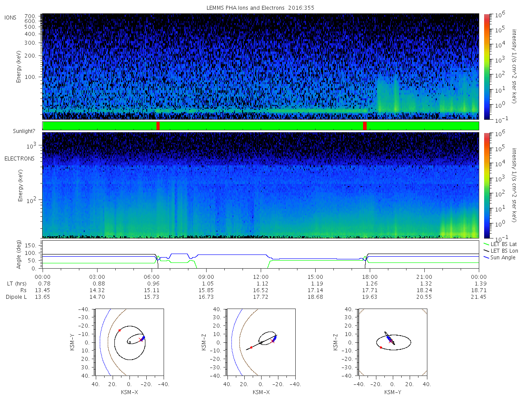Click the green sunlight status bar
The image size is (532, 399).
[261, 126]
